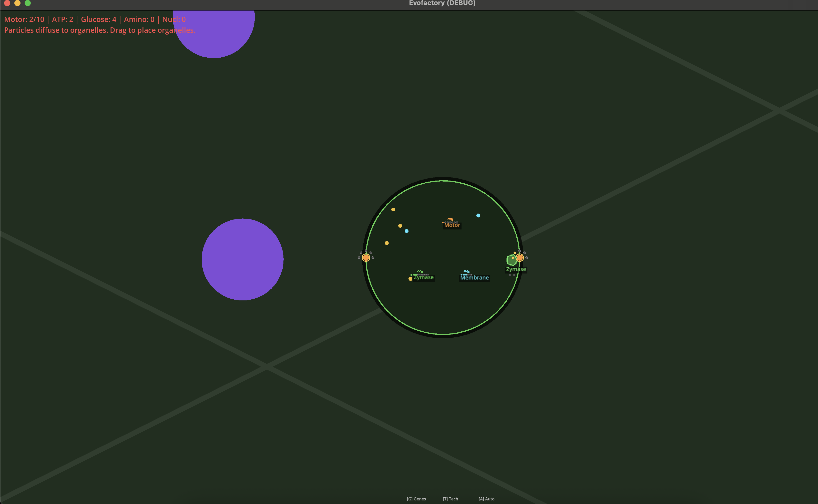Click the orange Motor label
This screenshot has width=818, height=504.
click(x=452, y=225)
